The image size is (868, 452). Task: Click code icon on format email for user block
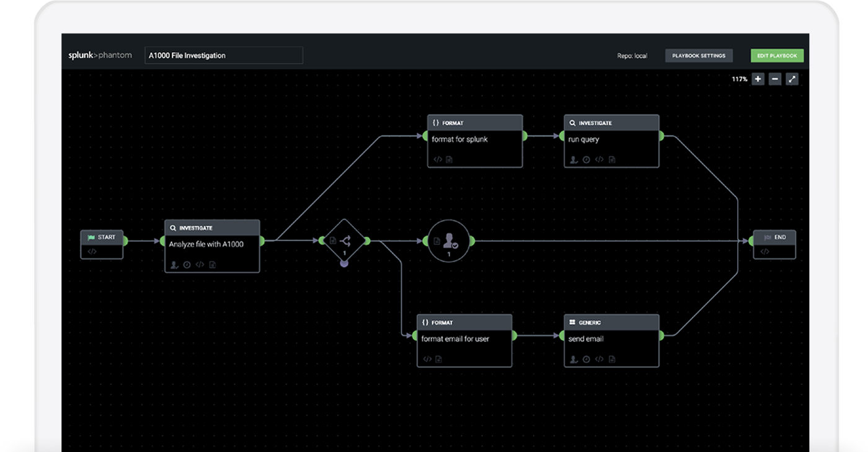[427, 359]
